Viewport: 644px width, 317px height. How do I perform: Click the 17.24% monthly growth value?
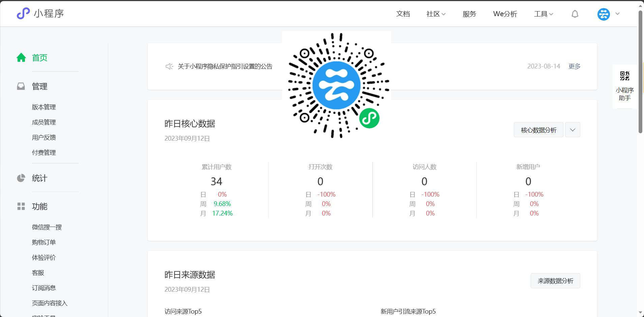coord(222,213)
